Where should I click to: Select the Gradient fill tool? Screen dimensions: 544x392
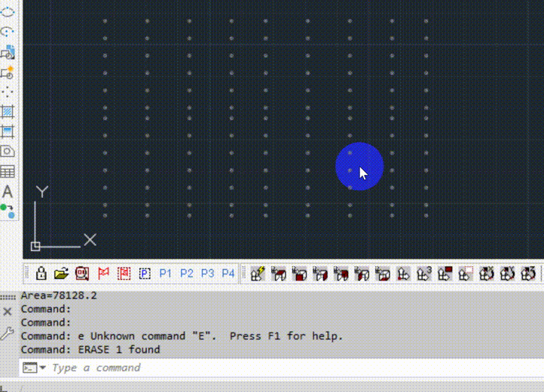[x=8, y=132]
